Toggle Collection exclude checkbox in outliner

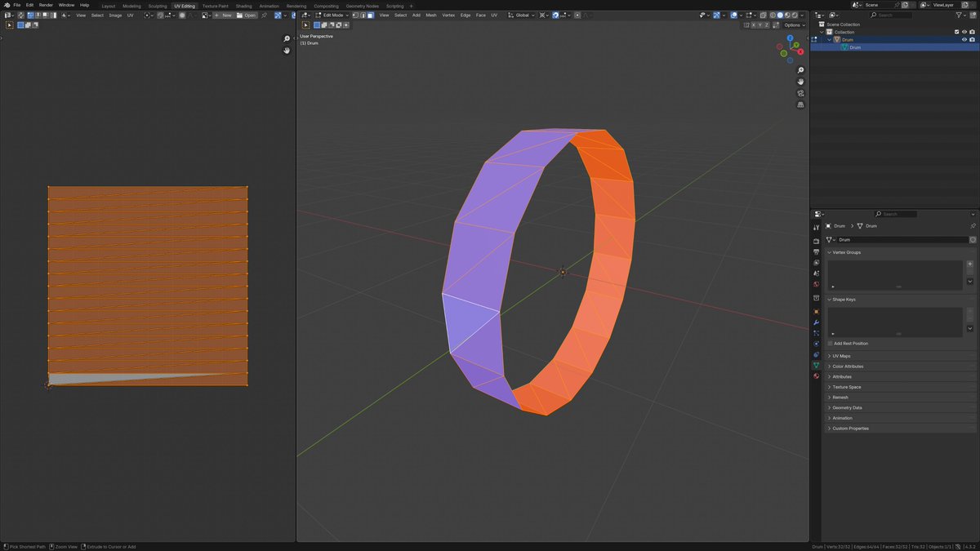[x=957, y=32]
